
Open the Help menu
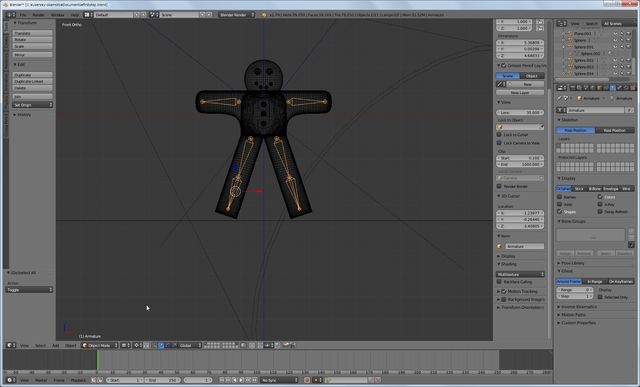point(75,15)
